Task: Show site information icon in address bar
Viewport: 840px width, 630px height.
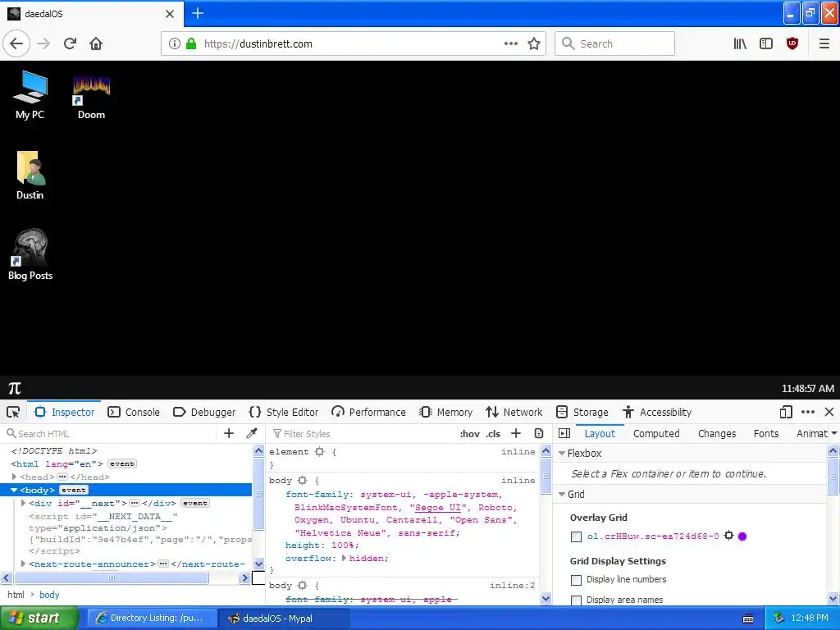Action: tap(174, 43)
